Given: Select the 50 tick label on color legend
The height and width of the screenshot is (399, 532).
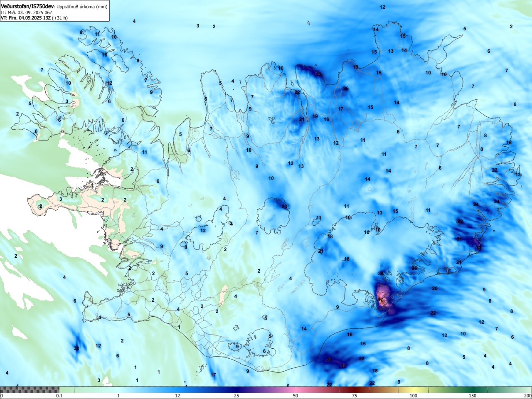Looking at the screenshot, I should pos(295,396).
